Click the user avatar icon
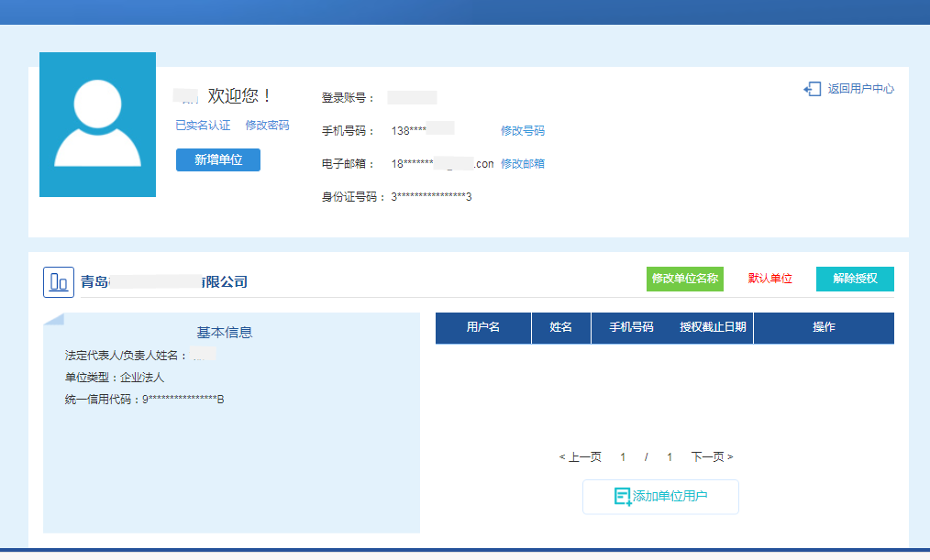This screenshot has width=930, height=560. tap(97, 125)
